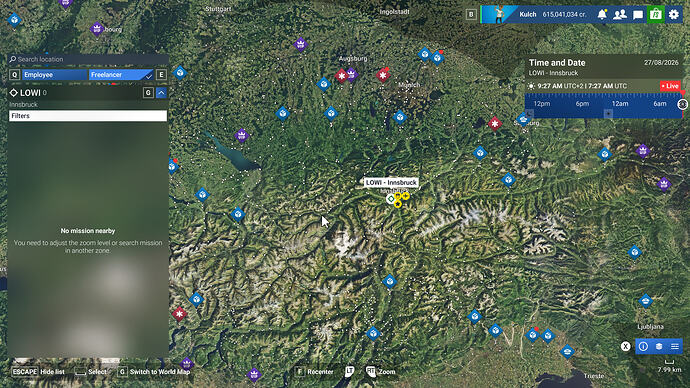The width and height of the screenshot is (690, 388).
Task: Click the Augsburg city label
Action: (353, 58)
